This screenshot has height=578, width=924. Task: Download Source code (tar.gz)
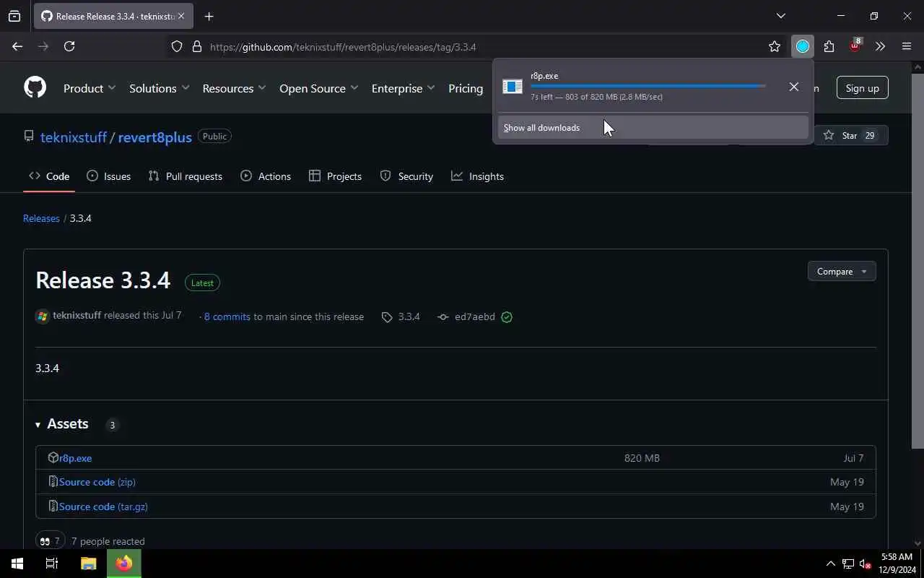point(103,506)
